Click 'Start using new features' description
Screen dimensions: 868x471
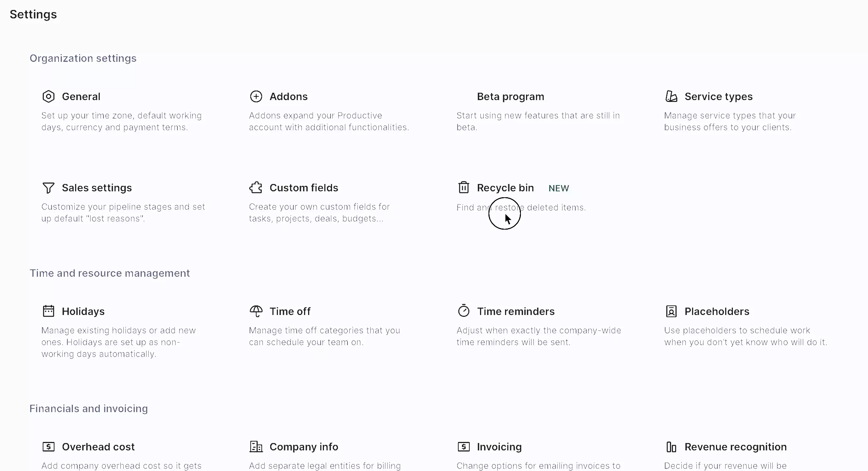[538, 121]
